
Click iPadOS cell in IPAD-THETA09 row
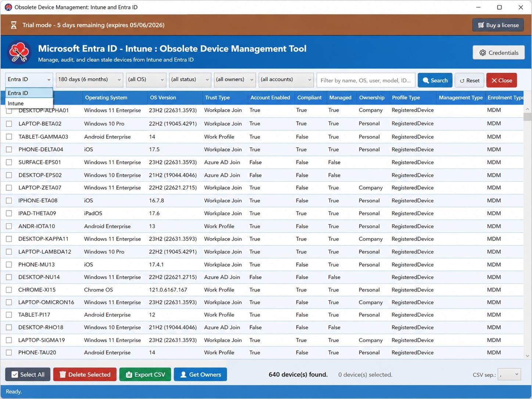coord(93,213)
